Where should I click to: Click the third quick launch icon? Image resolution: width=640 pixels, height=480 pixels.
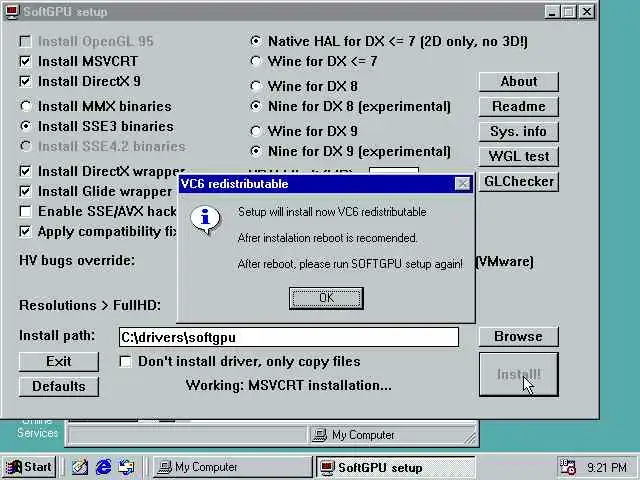pyautogui.click(x=127, y=467)
